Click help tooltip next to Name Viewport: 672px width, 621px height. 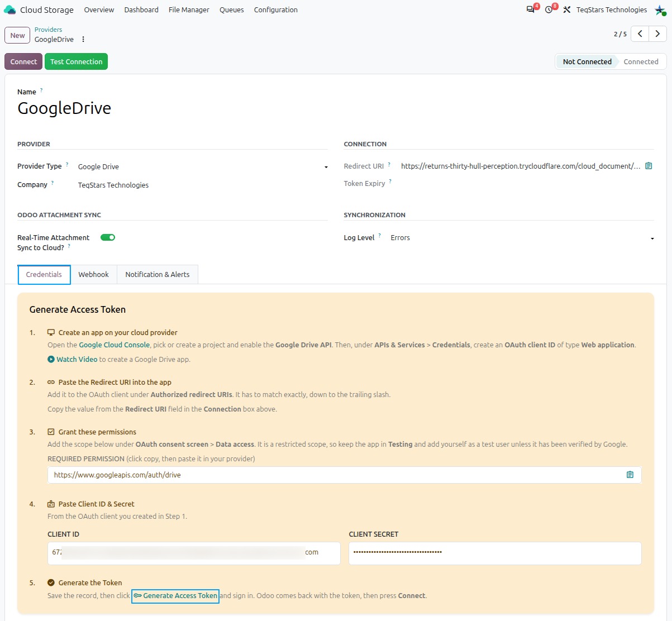(x=41, y=90)
